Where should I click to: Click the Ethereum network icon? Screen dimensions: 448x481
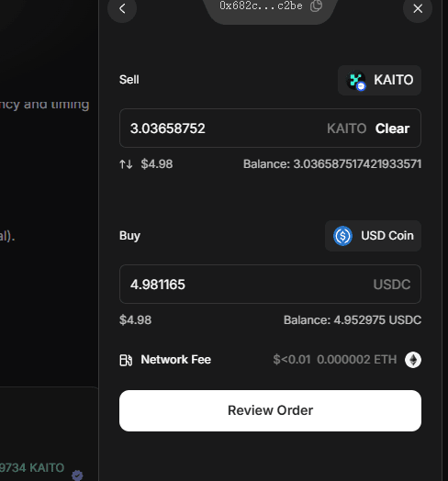413,360
